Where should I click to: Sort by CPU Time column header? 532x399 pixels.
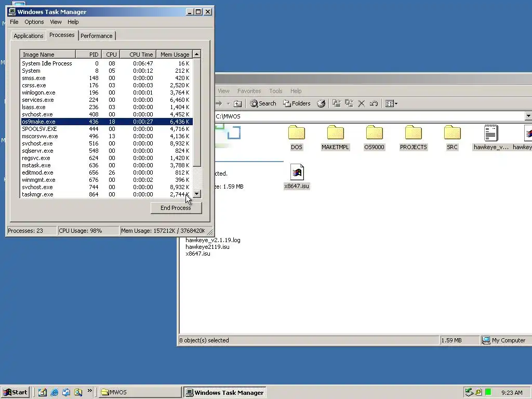tap(138, 54)
